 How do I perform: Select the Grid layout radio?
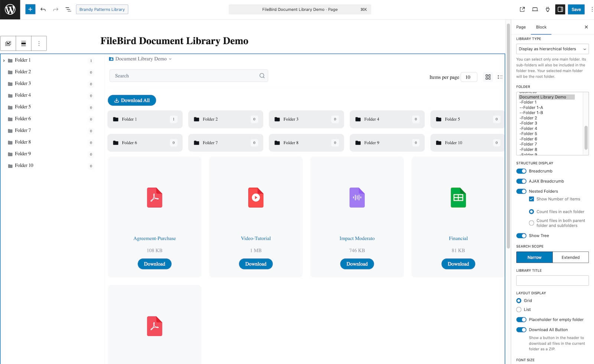(519, 301)
